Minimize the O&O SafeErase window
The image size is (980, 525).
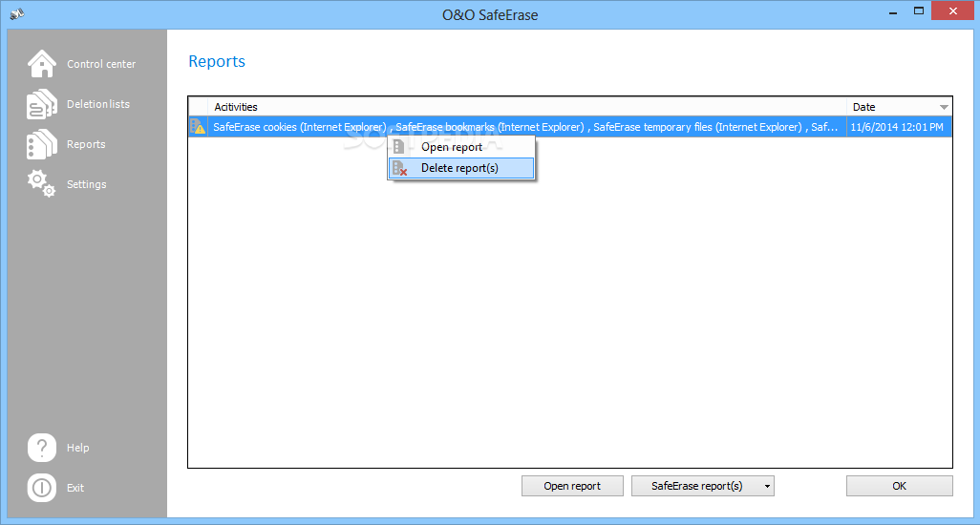point(893,11)
